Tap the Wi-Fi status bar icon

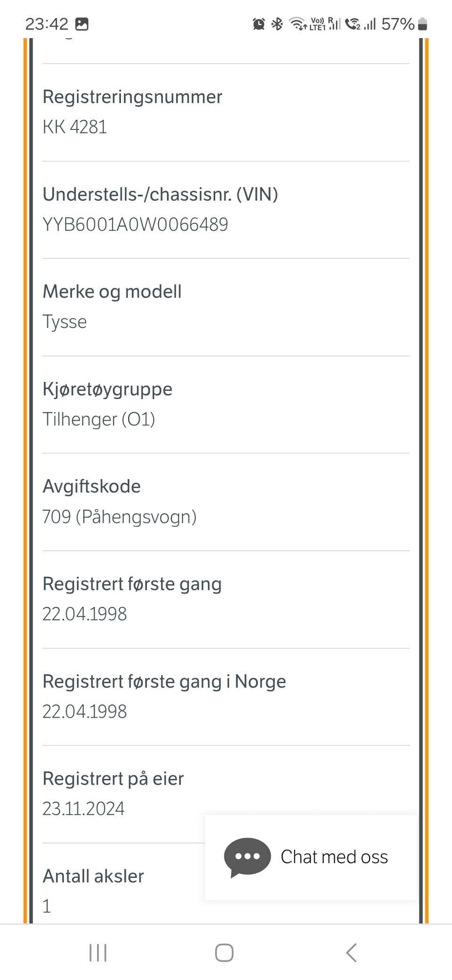coord(298,24)
